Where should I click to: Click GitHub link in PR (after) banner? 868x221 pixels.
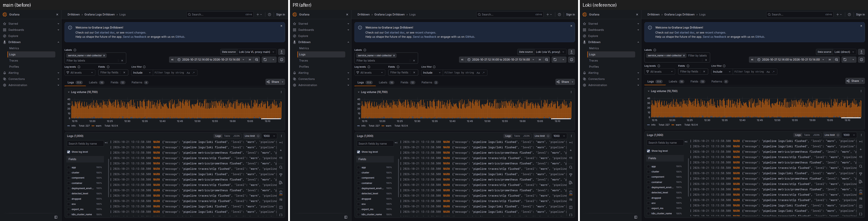tap(470, 37)
